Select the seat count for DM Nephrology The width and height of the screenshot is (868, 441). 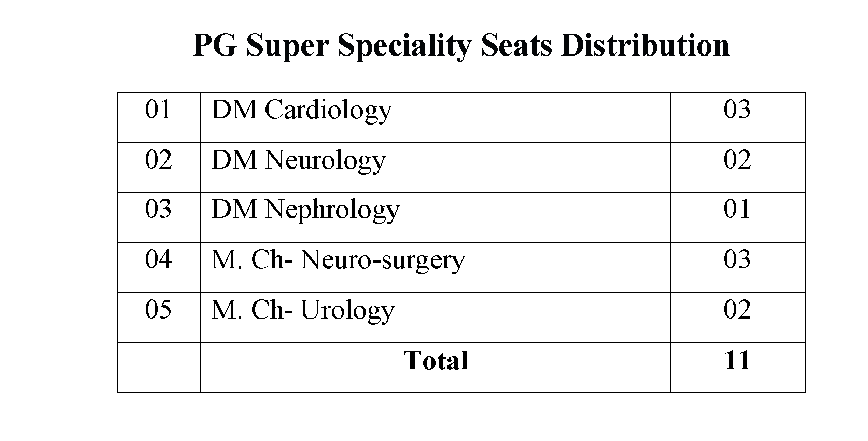point(737,210)
